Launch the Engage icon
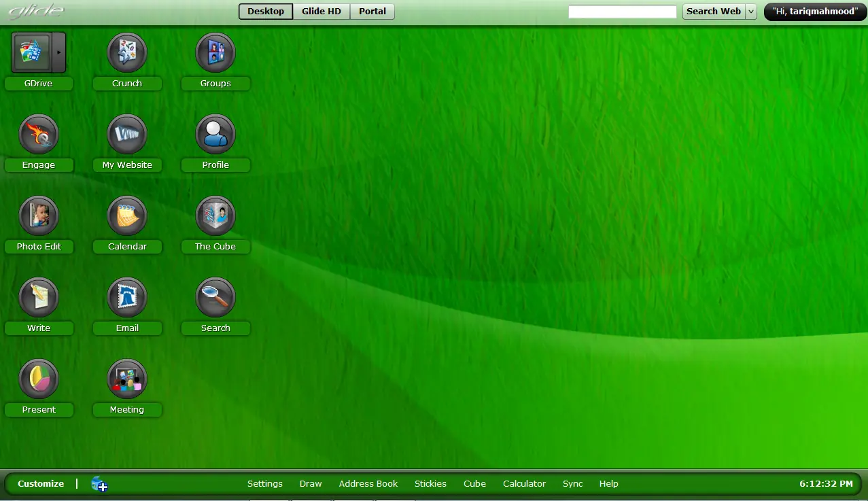 [39, 134]
